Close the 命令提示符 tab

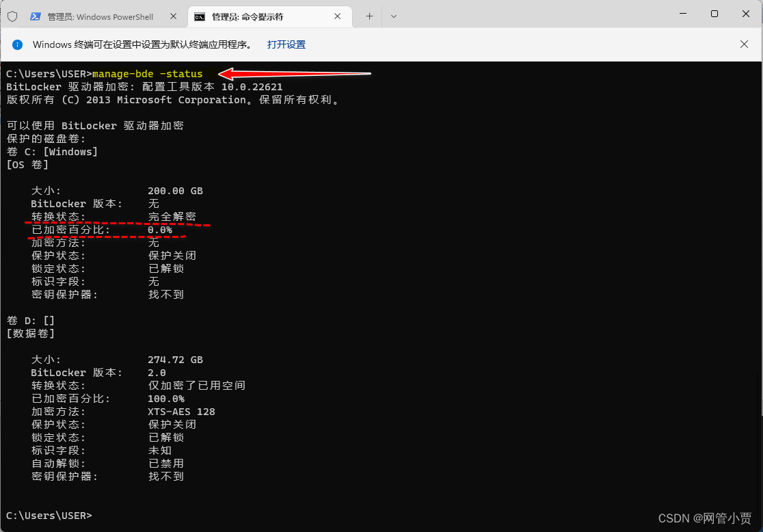337,14
